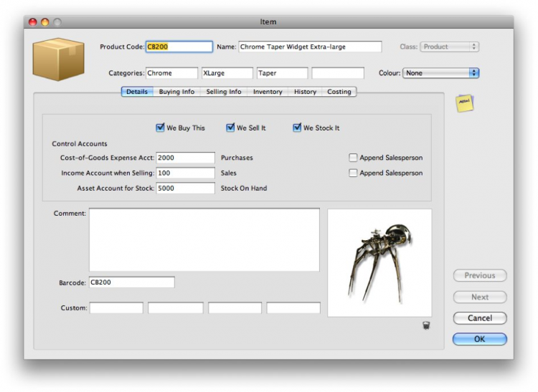The image size is (538, 392).
Task: Open the yellow sticky note memo
Action: tap(465, 103)
